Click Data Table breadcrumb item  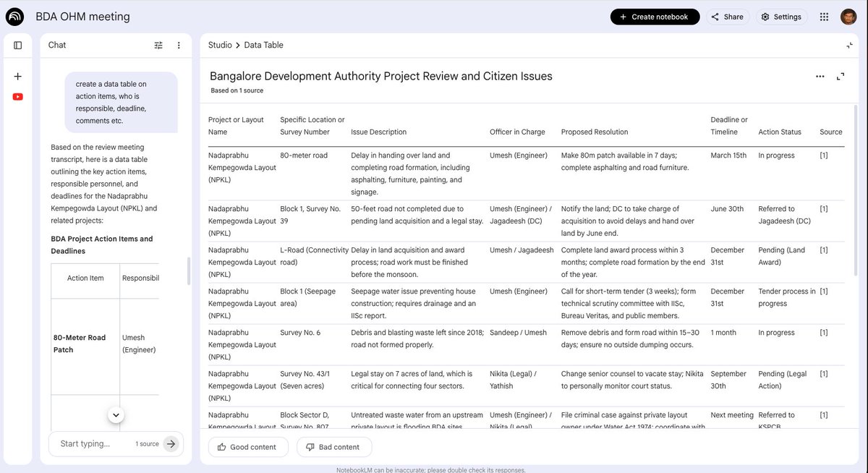coord(263,45)
